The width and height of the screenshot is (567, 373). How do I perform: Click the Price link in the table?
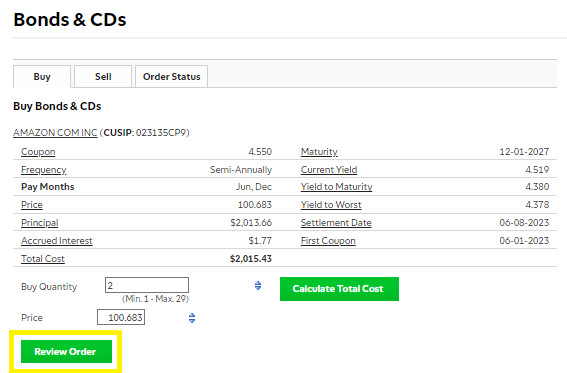coord(32,205)
